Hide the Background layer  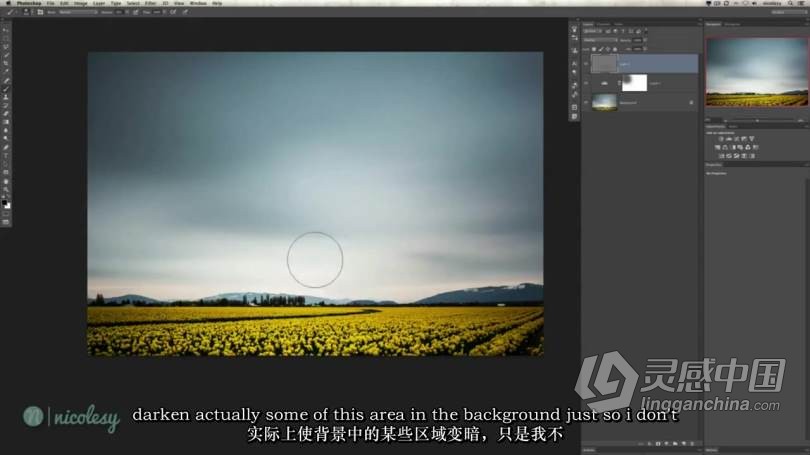coord(586,102)
